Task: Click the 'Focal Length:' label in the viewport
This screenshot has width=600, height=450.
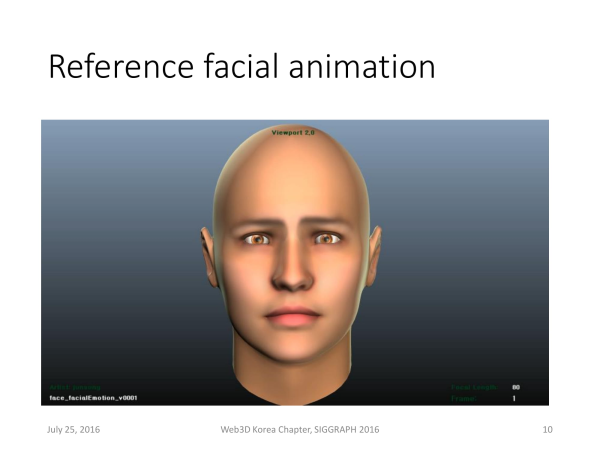Action: coord(474,387)
